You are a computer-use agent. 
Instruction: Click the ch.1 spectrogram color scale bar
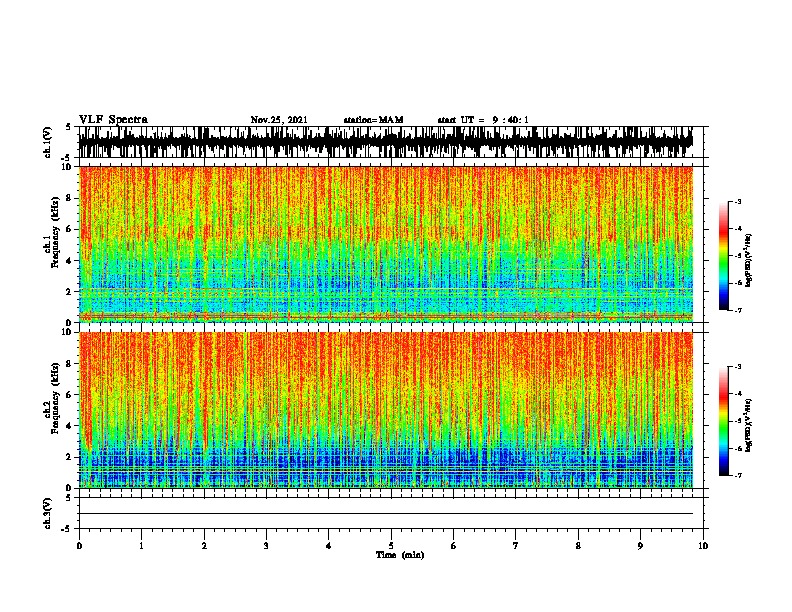[723, 256]
